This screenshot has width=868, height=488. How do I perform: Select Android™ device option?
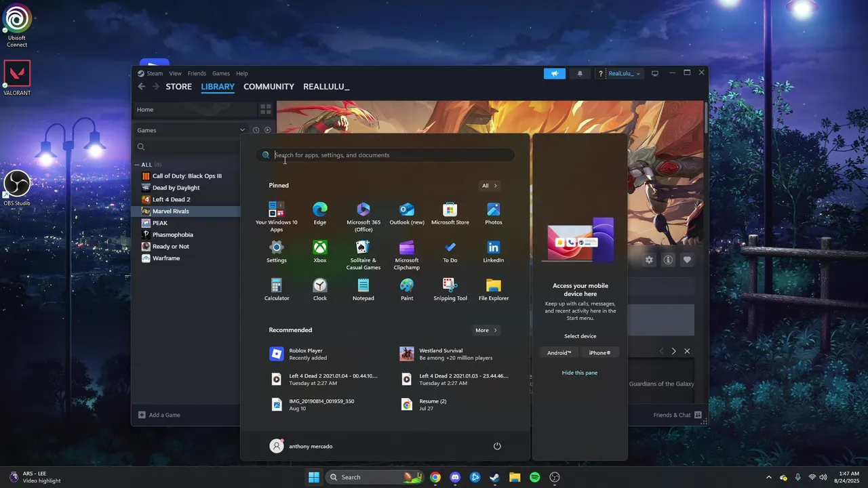coord(559,352)
